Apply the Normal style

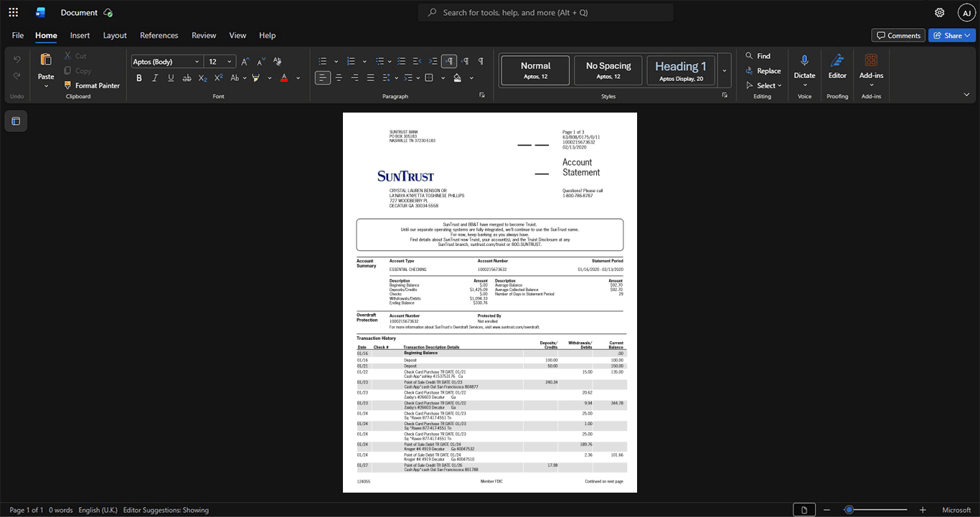[x=536, y=70]
